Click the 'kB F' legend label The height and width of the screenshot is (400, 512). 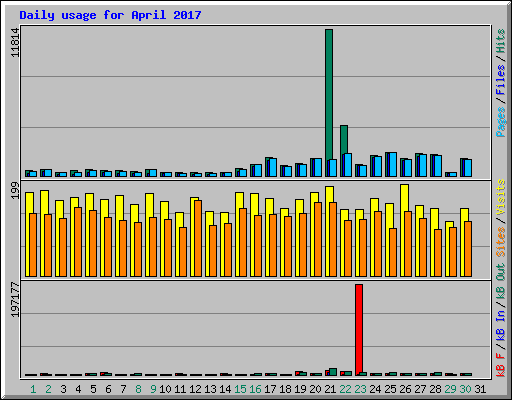point(500,365)
